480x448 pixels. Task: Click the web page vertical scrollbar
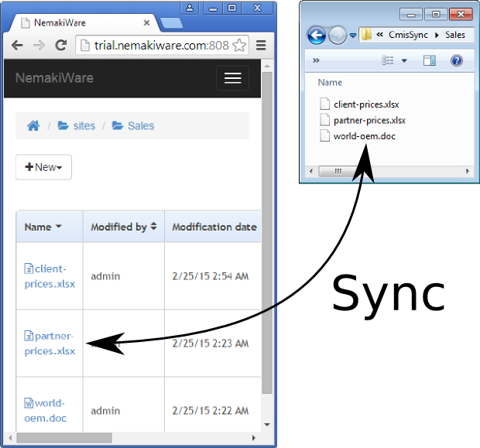click(267, 232)
